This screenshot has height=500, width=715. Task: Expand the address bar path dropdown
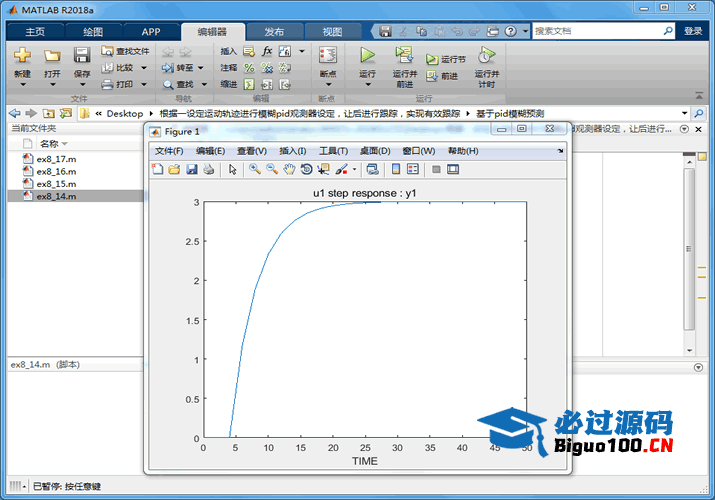point(684,113)
